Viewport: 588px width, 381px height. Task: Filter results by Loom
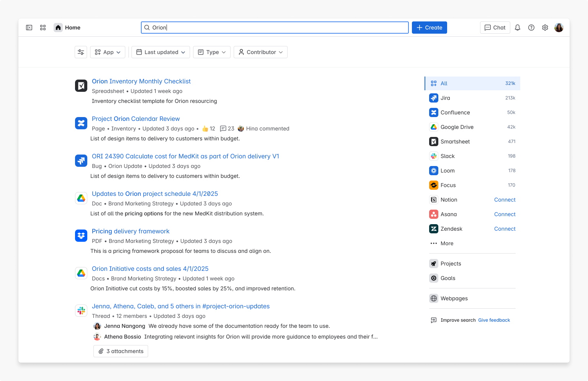(x=448, y=171)
